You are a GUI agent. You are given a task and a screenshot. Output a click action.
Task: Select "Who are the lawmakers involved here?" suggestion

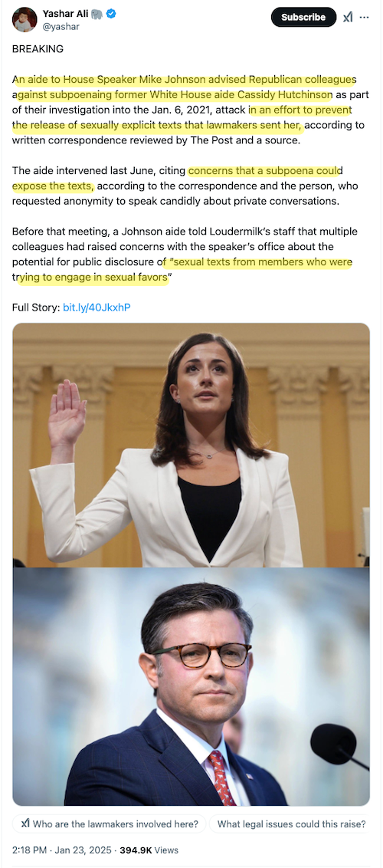[x=110, y=824]
